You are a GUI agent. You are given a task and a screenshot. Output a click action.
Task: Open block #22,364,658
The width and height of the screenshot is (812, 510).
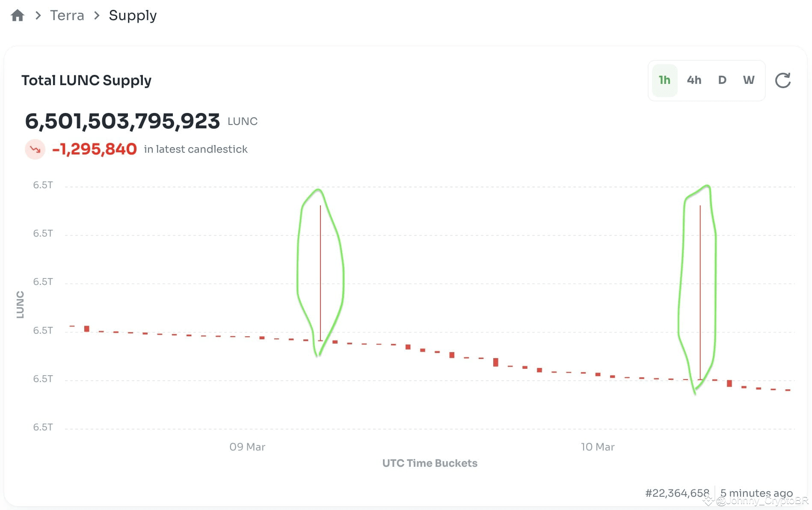point(676,493)
